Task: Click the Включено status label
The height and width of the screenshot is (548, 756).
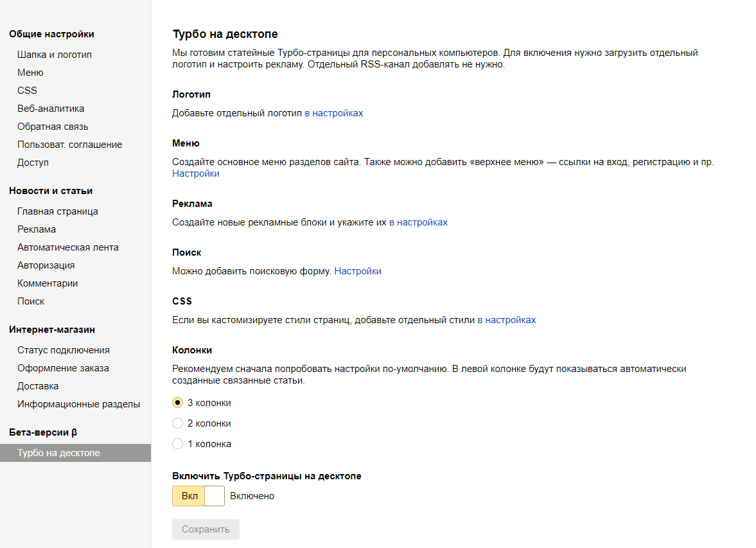Action: point(252,496)
